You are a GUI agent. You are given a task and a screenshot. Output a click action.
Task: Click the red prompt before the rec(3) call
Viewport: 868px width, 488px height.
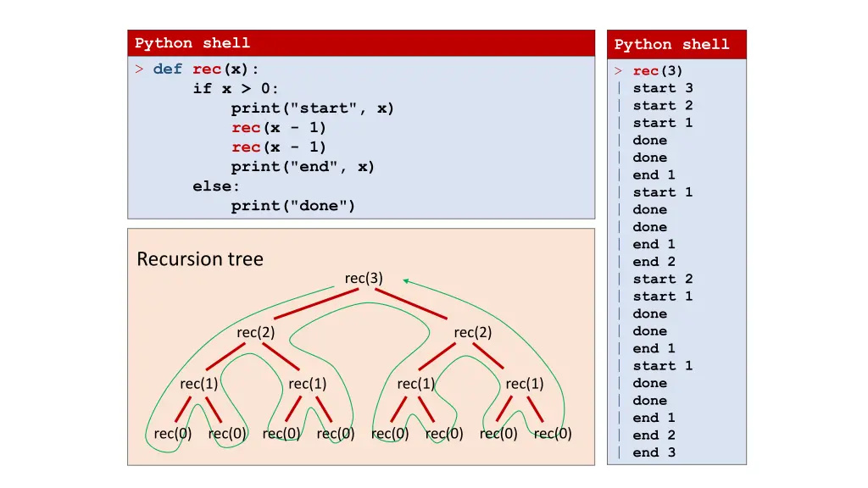click(x=618, y=71)
